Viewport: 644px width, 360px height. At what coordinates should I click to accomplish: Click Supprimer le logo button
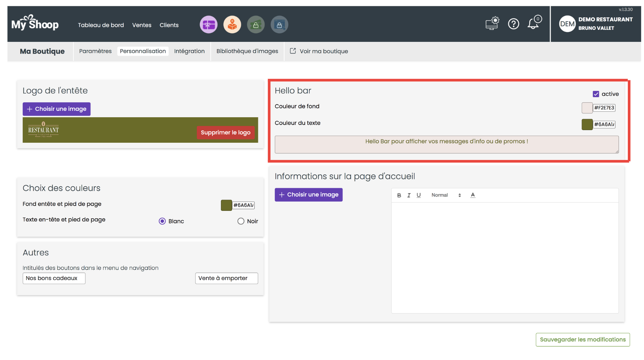pos(225,133)
